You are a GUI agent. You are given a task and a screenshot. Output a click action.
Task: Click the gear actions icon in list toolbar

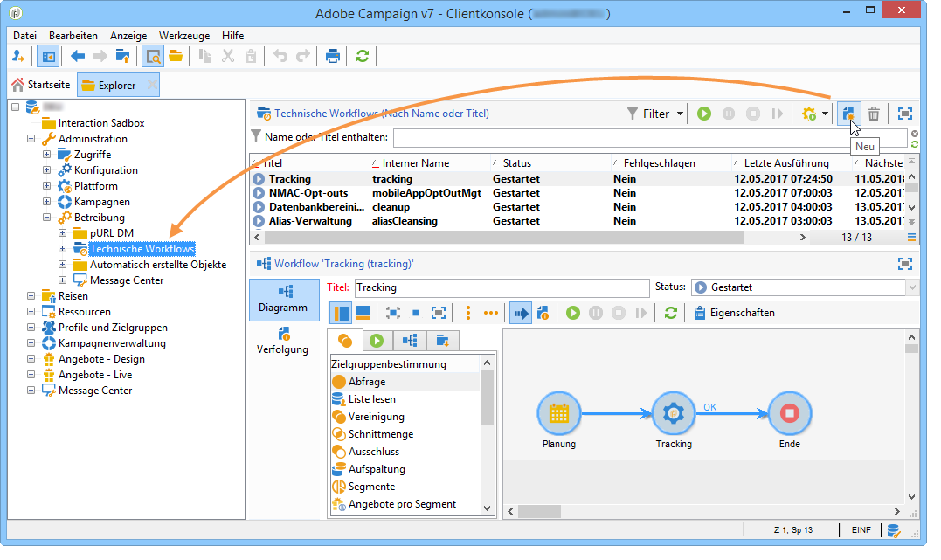tap(809, 114)
